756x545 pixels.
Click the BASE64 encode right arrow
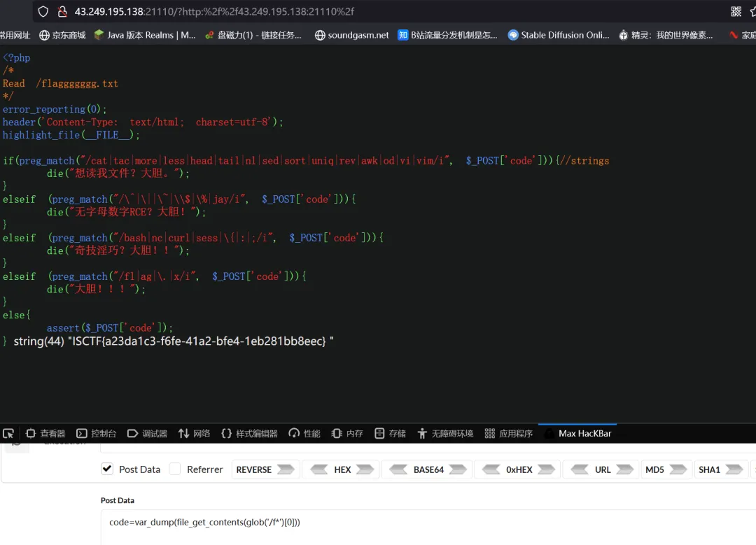(x=458, y=469)
